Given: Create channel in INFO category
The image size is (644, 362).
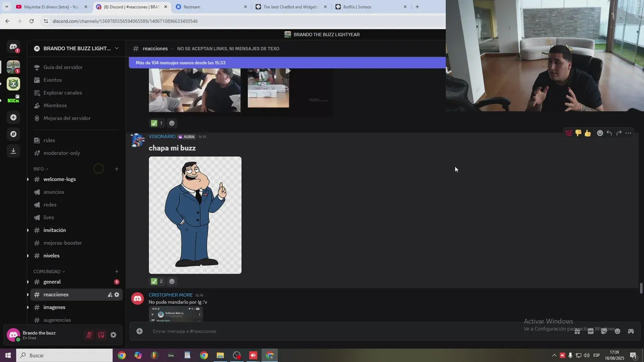Looking at the screenshot, I should click(117, 169).
